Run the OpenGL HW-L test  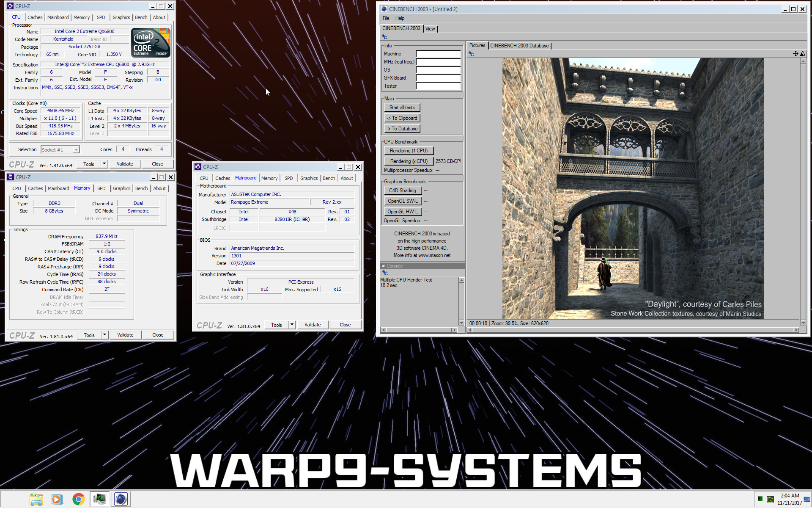point(403,212)
